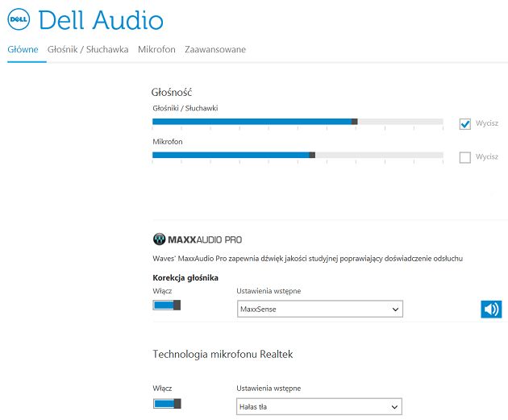
Task: Open the Główne tab
Action: [x=23, y=49]
